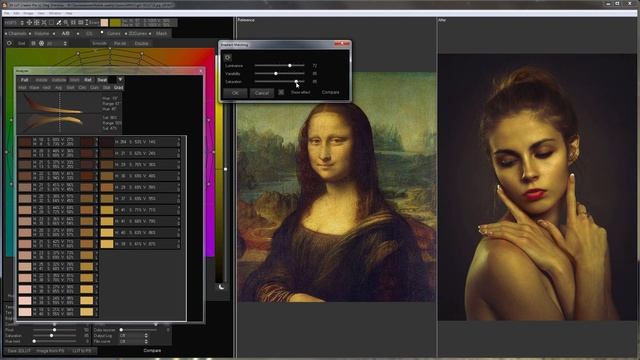Adjust the Hue twist slider at bottom
The height and width of the screenshot is (360, 640).
point(55,341)
